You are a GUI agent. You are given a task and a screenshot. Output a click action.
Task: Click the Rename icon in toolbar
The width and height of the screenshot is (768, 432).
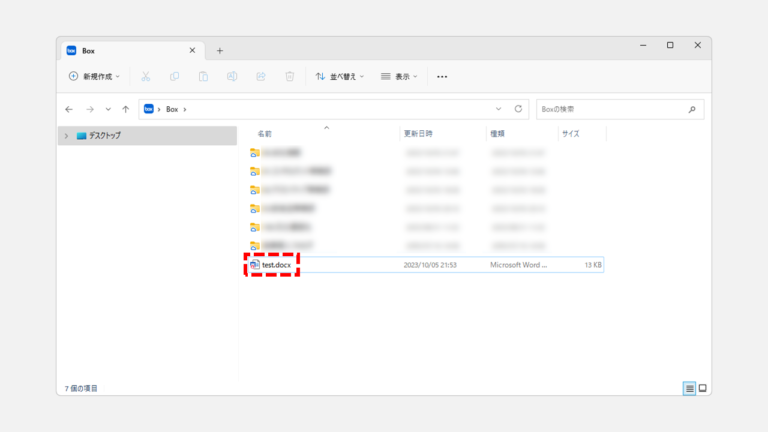tap(232, 76)
